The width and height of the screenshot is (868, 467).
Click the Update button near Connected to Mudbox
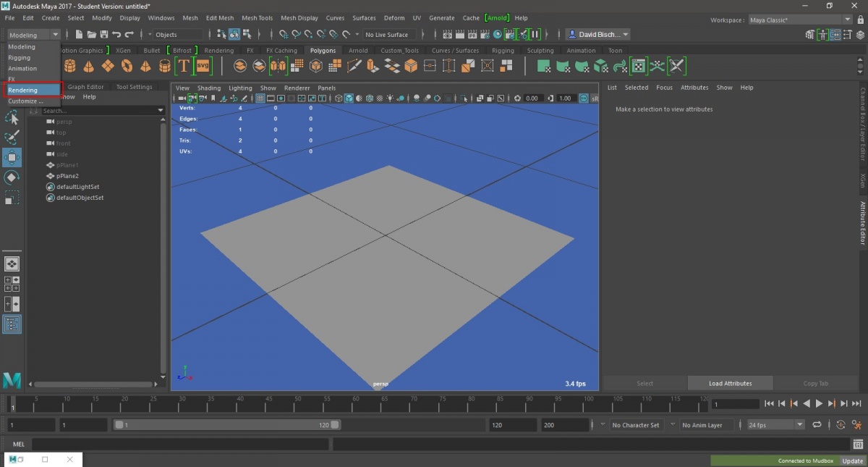pyautogui.click(x=852, y=461)
